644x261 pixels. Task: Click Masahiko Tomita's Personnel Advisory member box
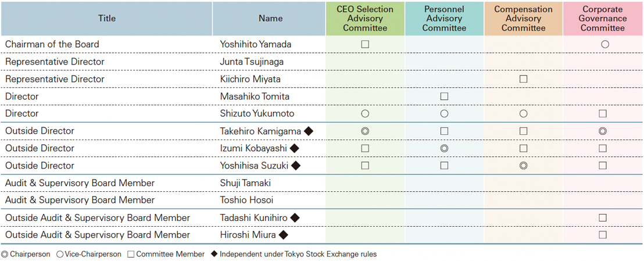pyautogui.click(x=444, y=96)
